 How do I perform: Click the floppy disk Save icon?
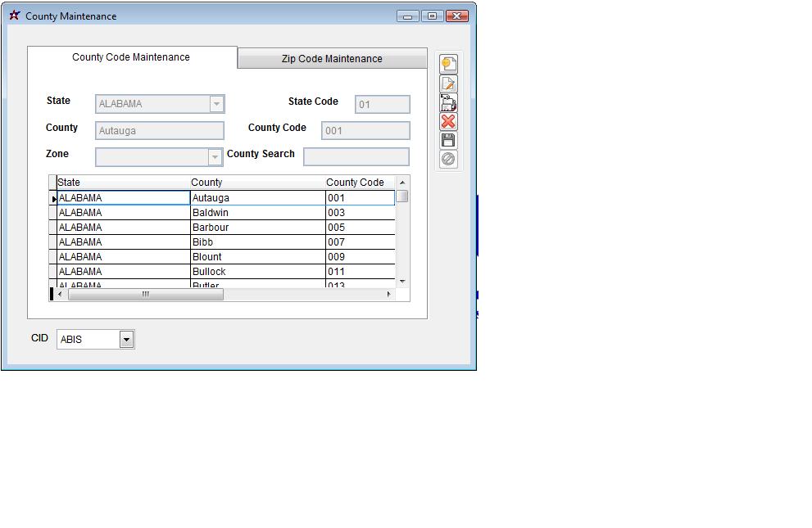[448, 140]
